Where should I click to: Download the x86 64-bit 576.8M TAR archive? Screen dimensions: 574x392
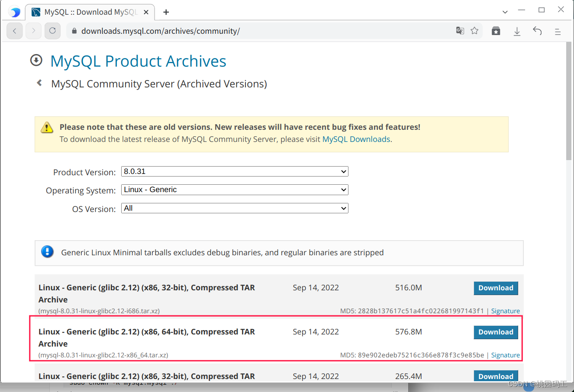pyautogui.click(x=496, y=332)
